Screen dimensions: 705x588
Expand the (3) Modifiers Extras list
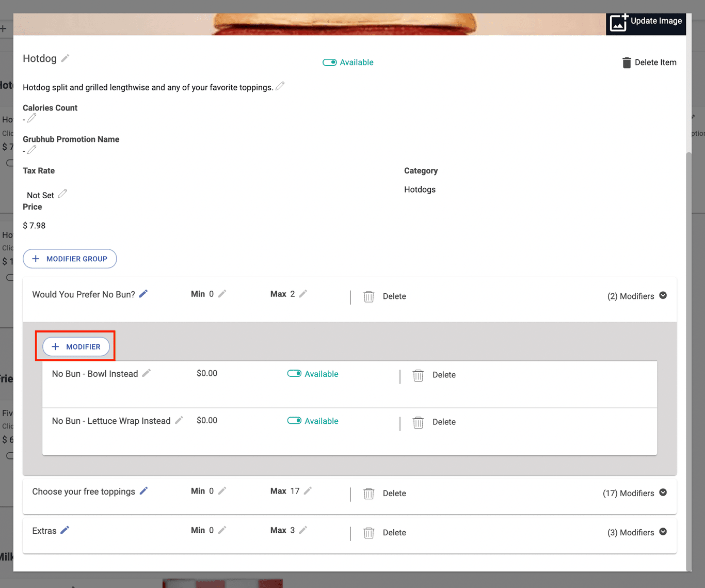click(x=663, y=532)
